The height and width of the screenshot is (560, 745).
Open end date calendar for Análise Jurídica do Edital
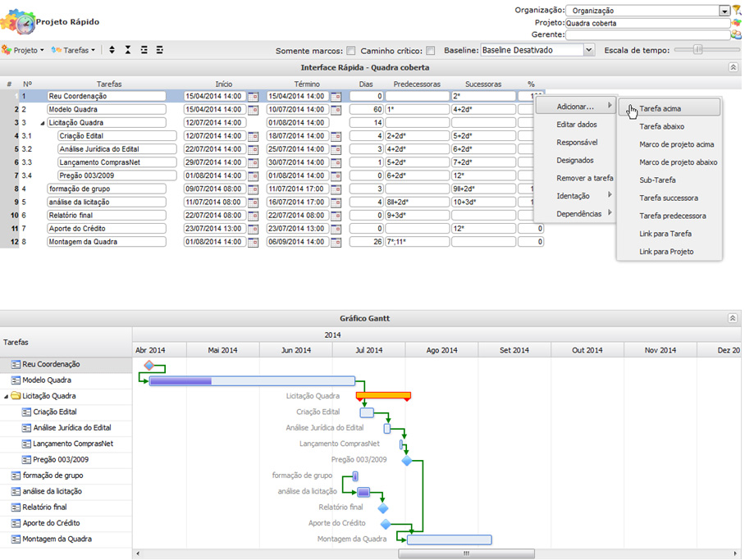pyautogui.click(x=336, y=149)
